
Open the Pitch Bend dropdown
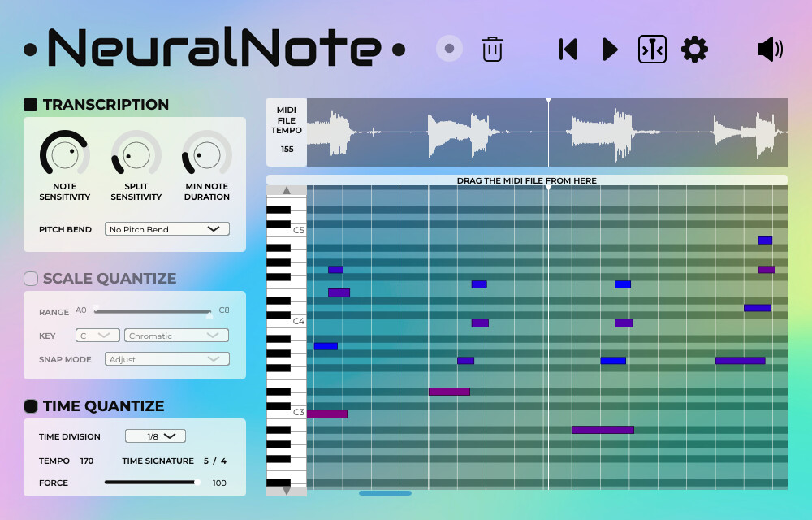point(167,229)
